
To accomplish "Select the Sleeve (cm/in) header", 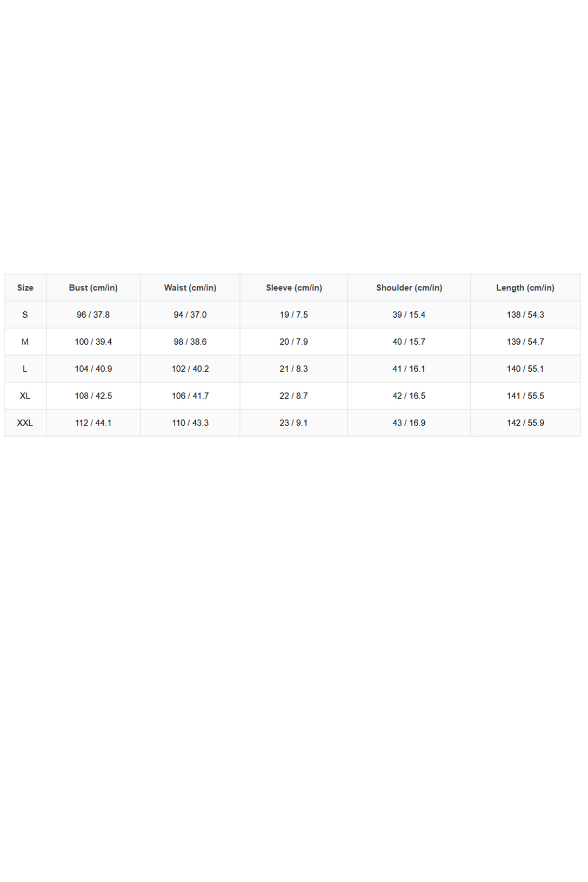I will pos(294,288).
